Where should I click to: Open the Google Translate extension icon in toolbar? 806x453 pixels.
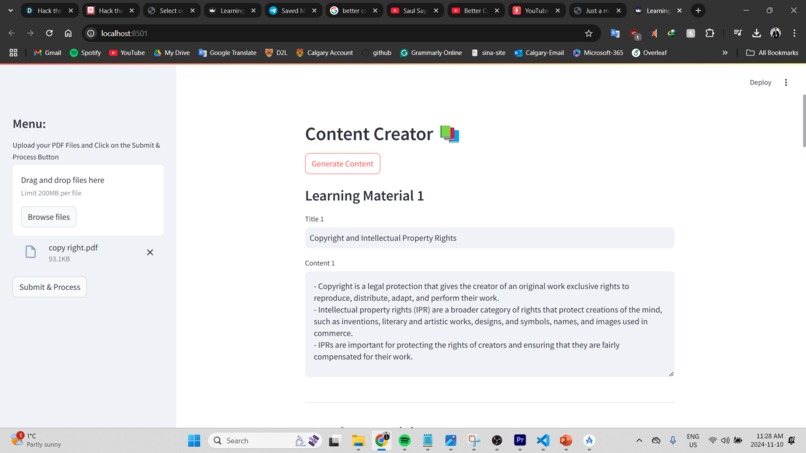click(x=615, y=33)
